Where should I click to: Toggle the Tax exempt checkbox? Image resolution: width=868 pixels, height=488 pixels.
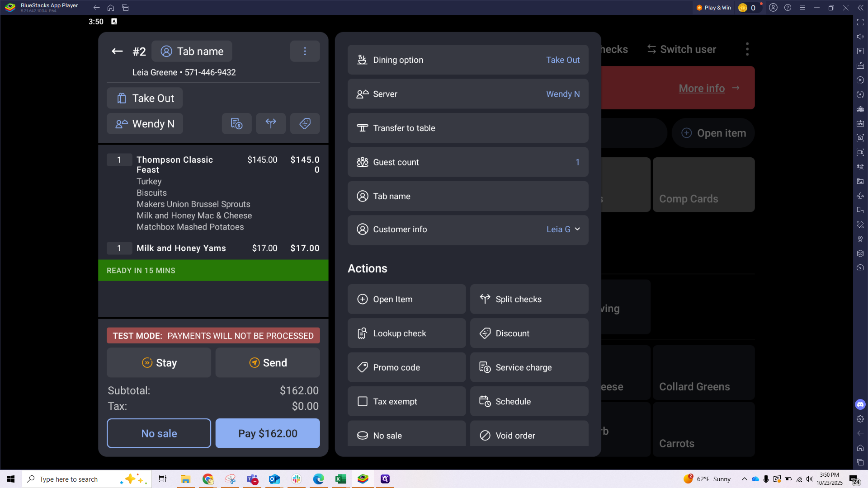click(363, 401)
